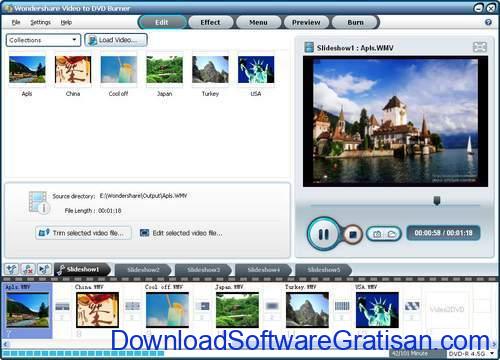
Task: Open transition between Apls and China clips
Action: pyautogui.click(x=62, y=306)
